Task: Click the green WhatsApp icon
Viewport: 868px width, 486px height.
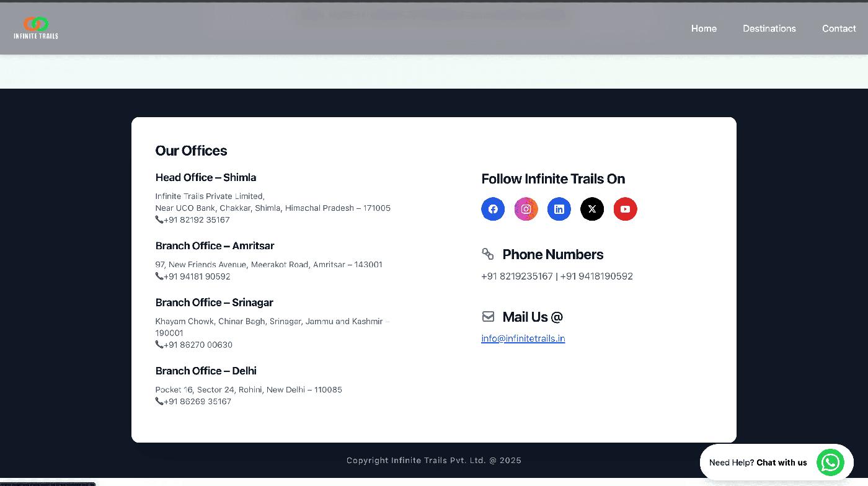Action: point(830,462)
